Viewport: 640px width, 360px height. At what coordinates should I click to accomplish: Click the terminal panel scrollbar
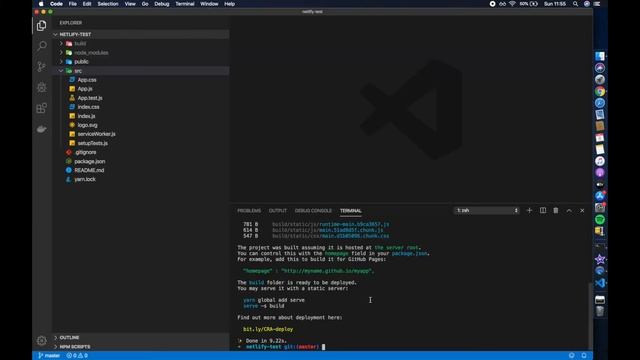[x=590, y=315]
